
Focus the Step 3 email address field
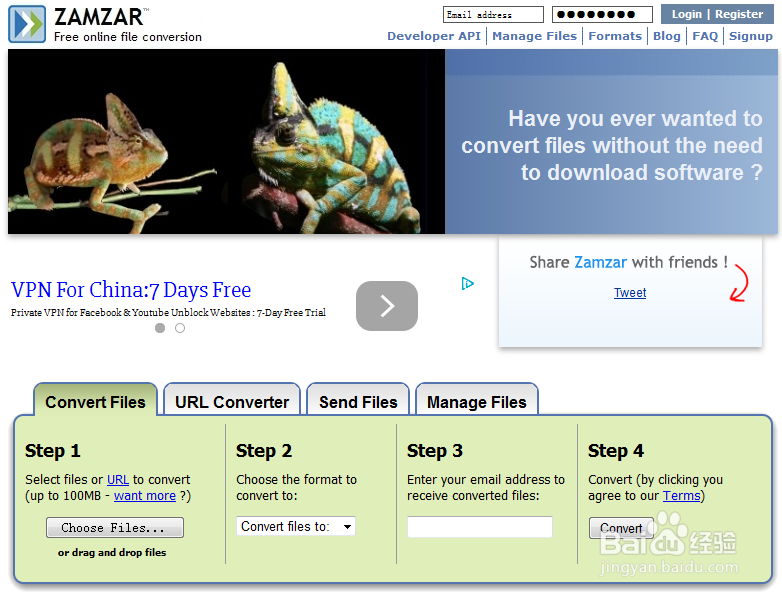480,527
